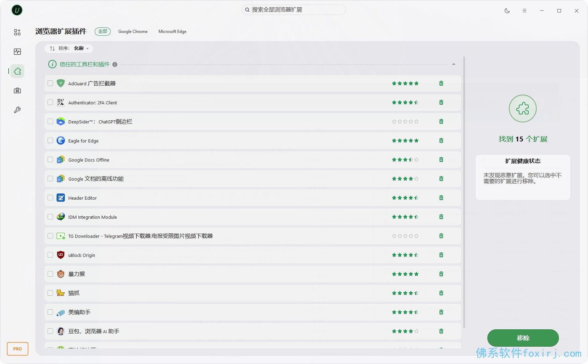The height and width of the screenshot is (364, 588).
Task: Click the 搜索全部浏览器扩展 search field
Action: [x=293, y=10]
